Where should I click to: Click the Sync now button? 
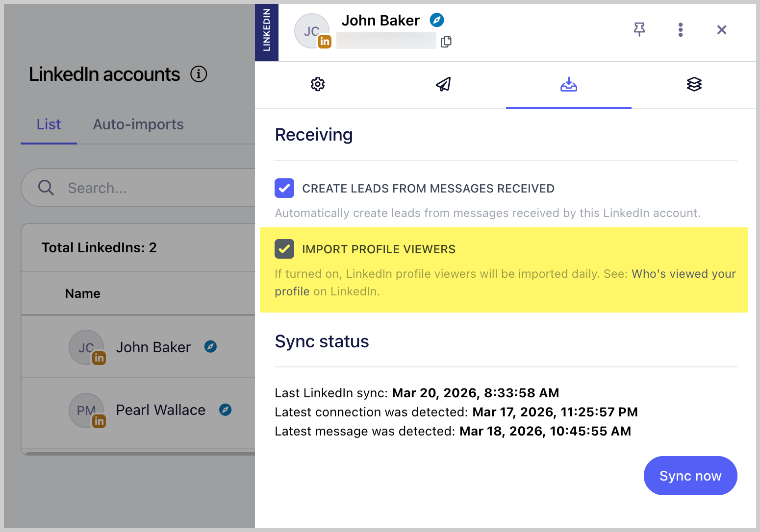tap(690, 476)
